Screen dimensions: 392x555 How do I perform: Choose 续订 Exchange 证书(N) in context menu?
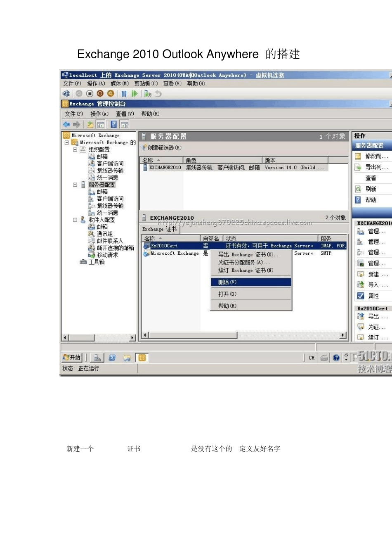coord(246,270)
